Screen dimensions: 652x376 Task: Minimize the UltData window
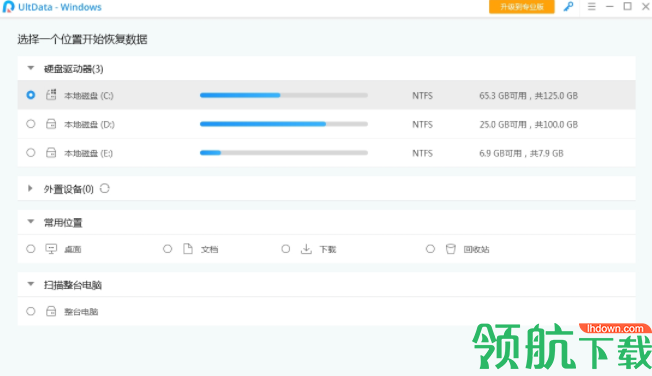click(x=610, y=7)
